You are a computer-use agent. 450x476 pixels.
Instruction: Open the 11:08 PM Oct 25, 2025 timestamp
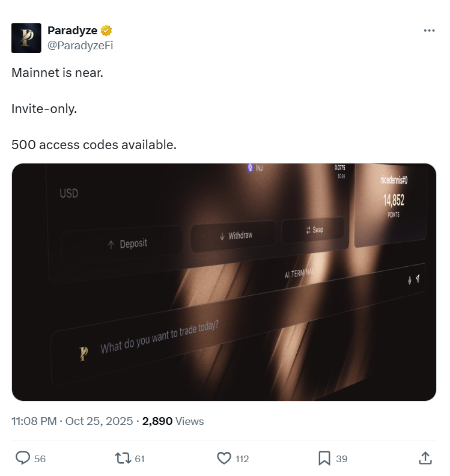[72, 421]
